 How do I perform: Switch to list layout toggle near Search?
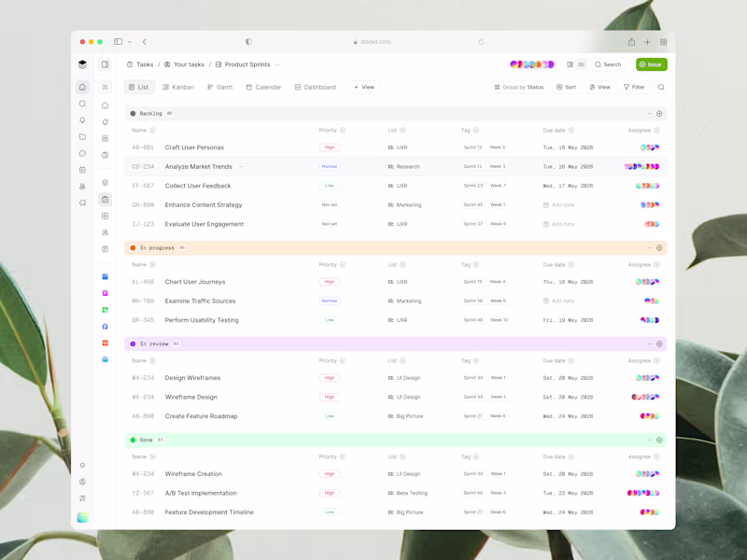click(582, 64)
